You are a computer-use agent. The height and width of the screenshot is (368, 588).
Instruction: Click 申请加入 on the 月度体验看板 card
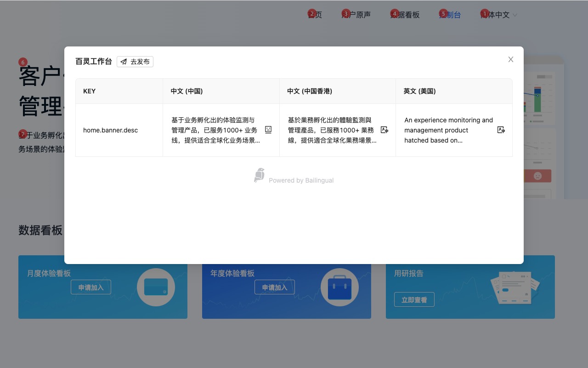91,287
